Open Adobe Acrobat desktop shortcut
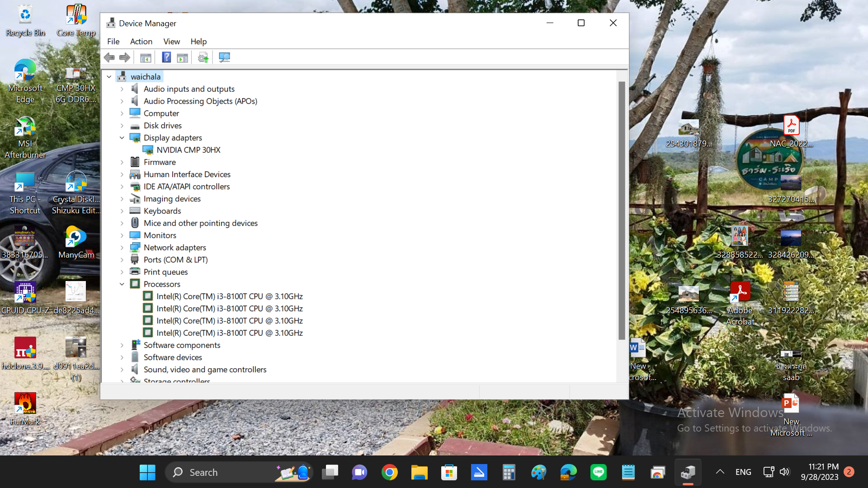The width and height of the screenshot is (868, 488). coord(740,304)
